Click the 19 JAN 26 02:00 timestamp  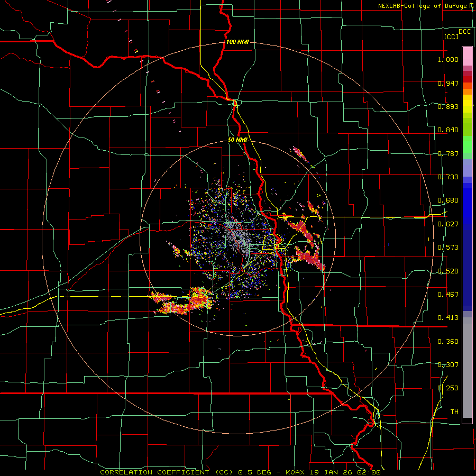coord(345,472)
